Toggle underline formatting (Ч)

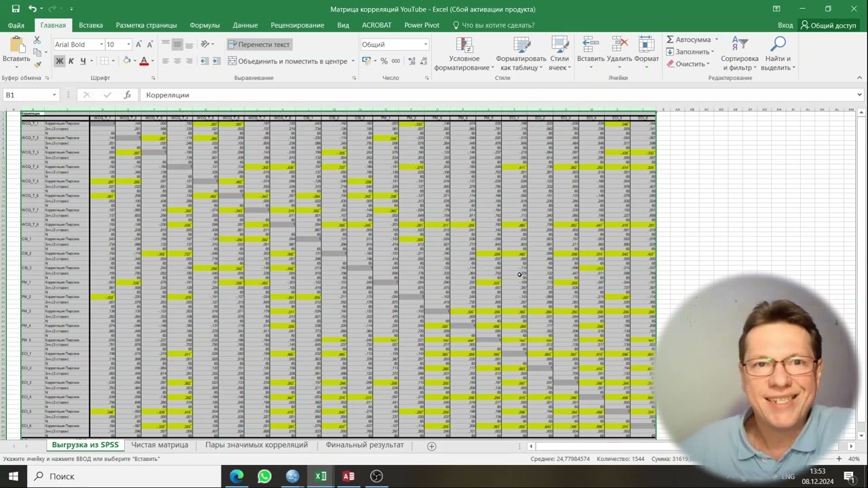pyautogui.click(x=83, y=61)
